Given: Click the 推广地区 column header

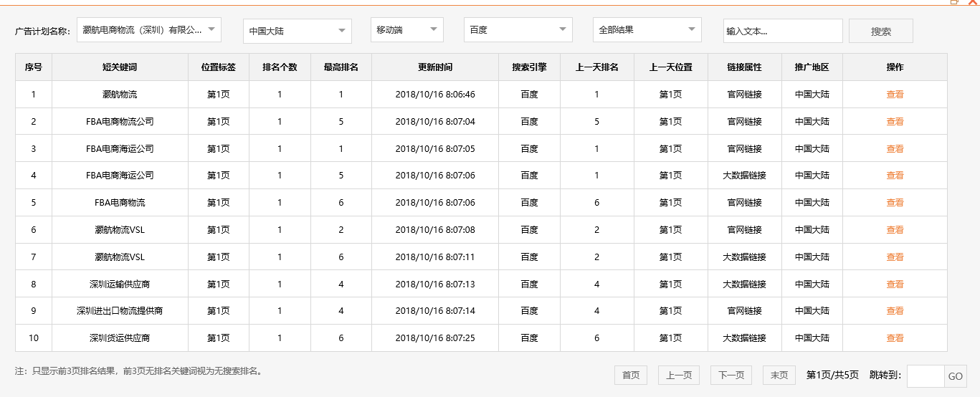Looking at the screenshot, I should tap(812, 67).
